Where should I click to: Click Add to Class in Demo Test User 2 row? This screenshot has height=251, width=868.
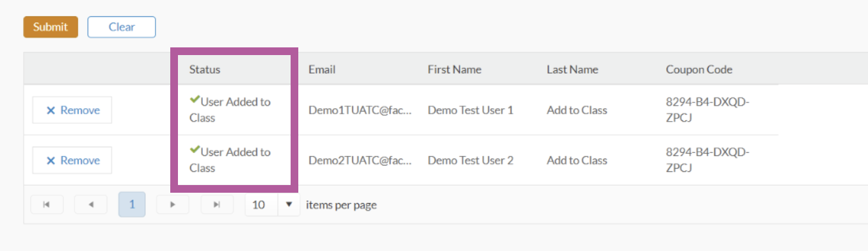[x=577, y=160]
